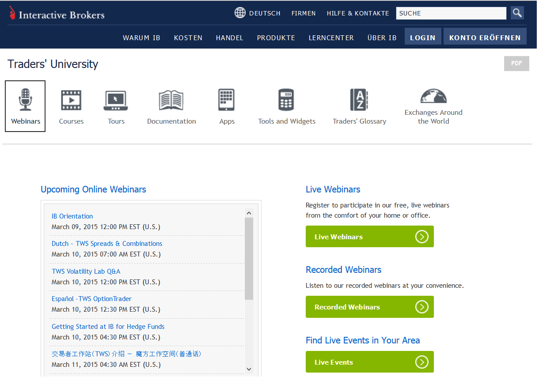This screenshot has height=392, width=539.
Task: Click the Traders' University page title
Action: [53, 64]
